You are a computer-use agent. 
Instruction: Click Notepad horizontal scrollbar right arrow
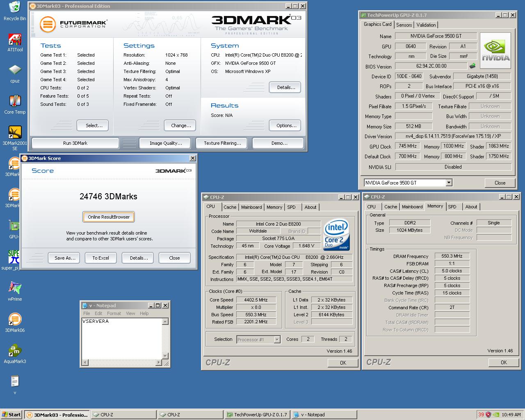coord(159,362)
